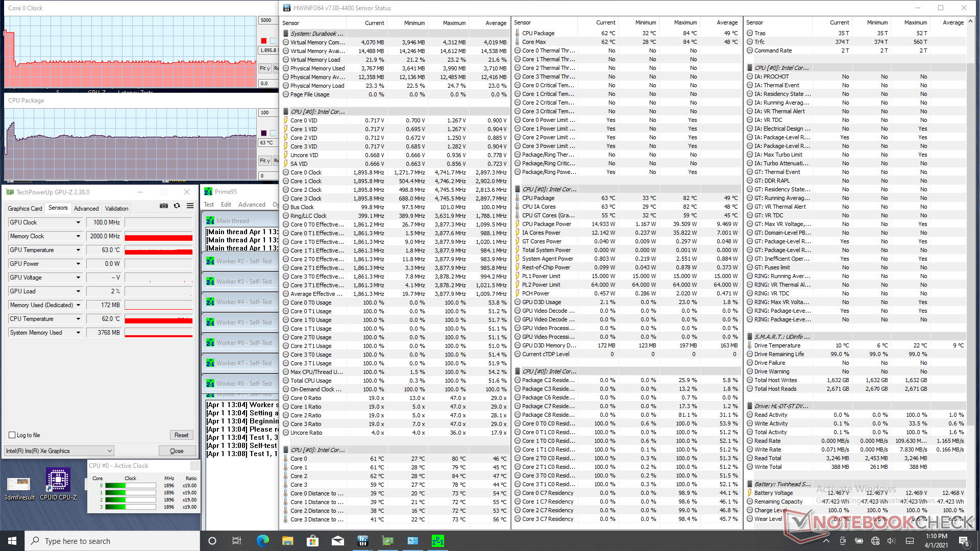Toggle the checkbox beside the red clock swatch
Screen dimensions: 980x551
point(273,41)
